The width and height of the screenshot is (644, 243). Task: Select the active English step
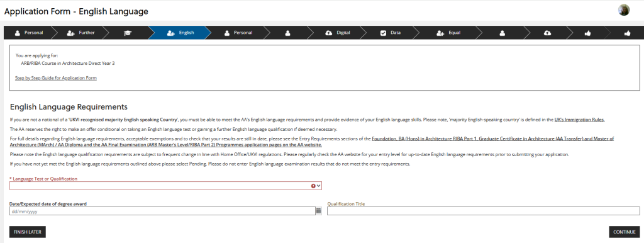coord(180,33)
